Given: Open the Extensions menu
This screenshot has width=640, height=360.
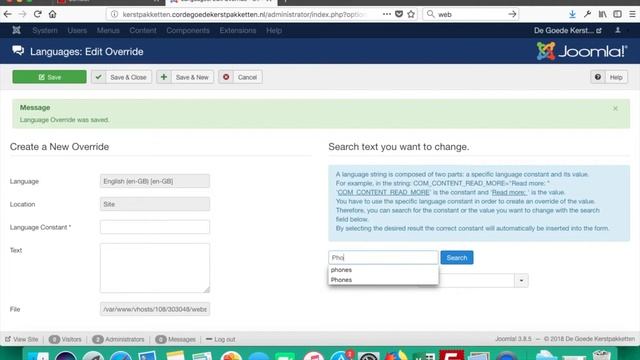Looking at the screenshot, I should [x=238, y=31].
